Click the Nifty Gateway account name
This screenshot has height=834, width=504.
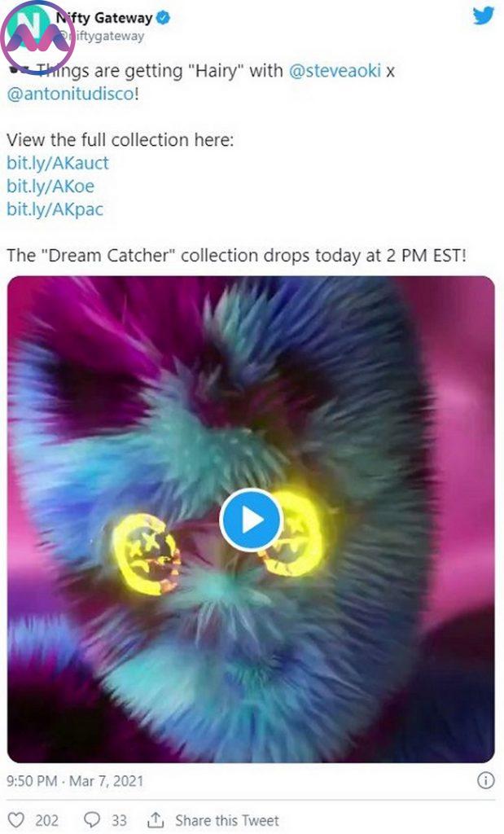[105, 18]
